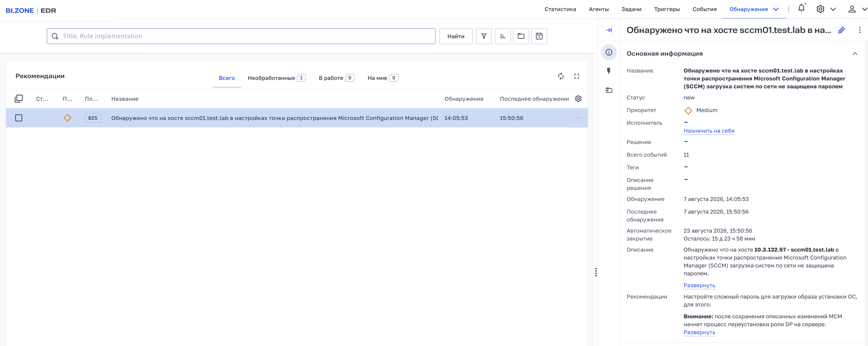Viewport: 868px width, 346px height.
Task: Switch to the Всего tab
Action: point(227,78)
